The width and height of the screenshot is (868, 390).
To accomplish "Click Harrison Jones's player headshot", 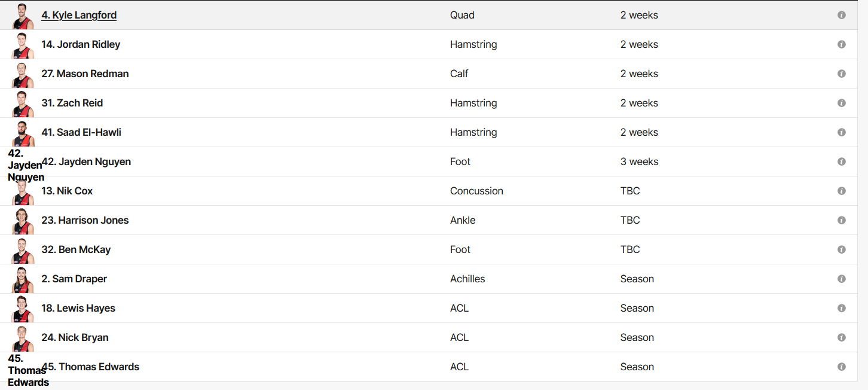I will pos(23,221).
